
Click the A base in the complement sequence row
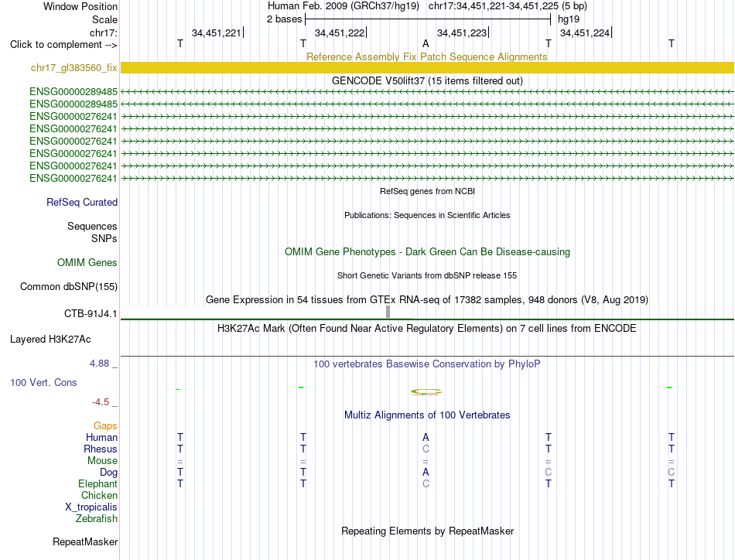tap(426, 43)
